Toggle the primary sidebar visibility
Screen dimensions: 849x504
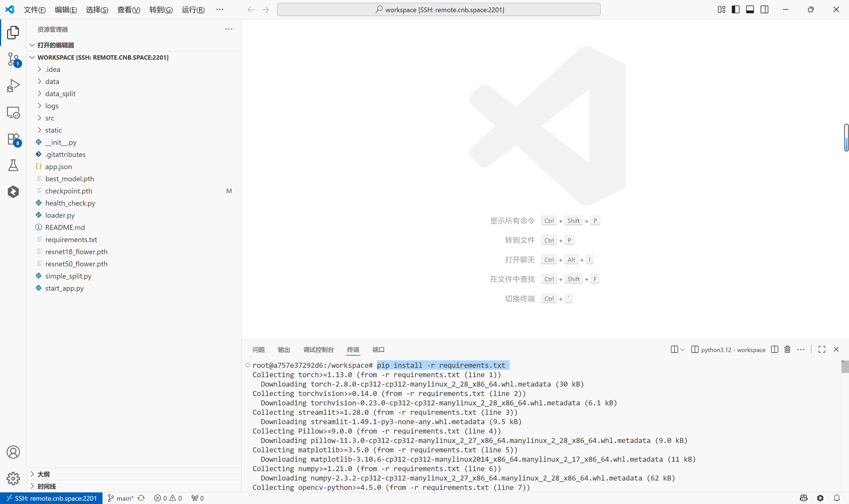click(736, 9)
